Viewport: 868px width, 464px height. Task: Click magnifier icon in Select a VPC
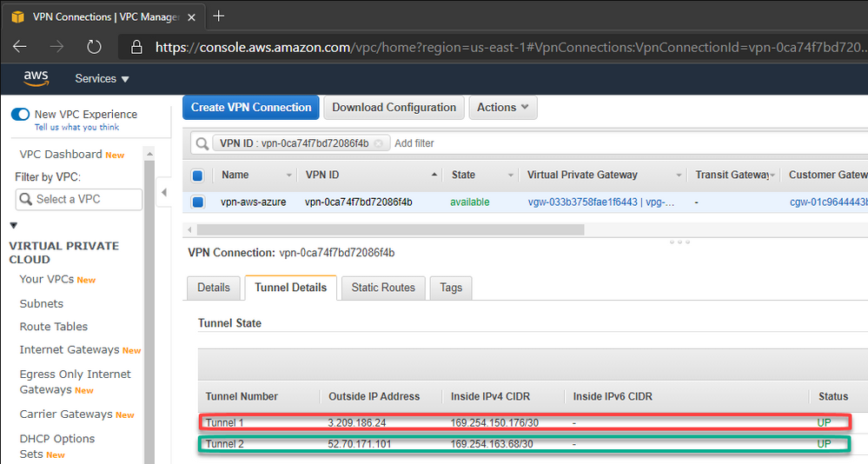pyautogui.click(x=25, y=199)
